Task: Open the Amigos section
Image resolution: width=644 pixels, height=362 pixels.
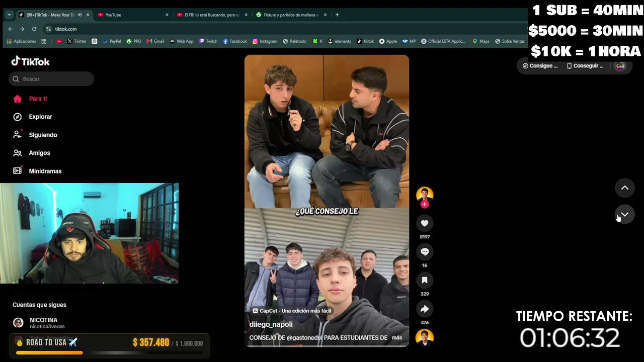Action: click(32, 153)
